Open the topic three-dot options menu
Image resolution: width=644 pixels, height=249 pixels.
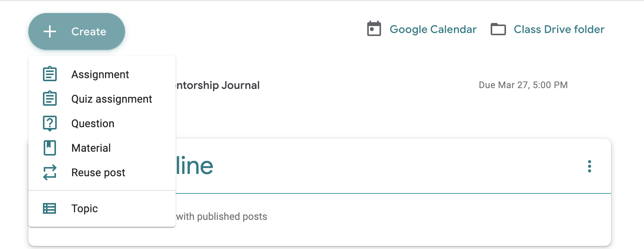[x=590, y=166]
